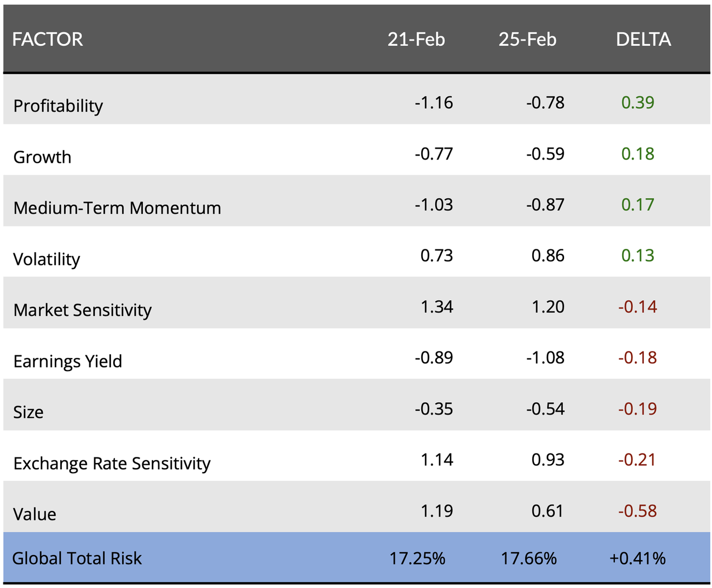Select the Market Sensitivity label
The height and width of the screenshot is (588, 712).
tap(83, 310)
